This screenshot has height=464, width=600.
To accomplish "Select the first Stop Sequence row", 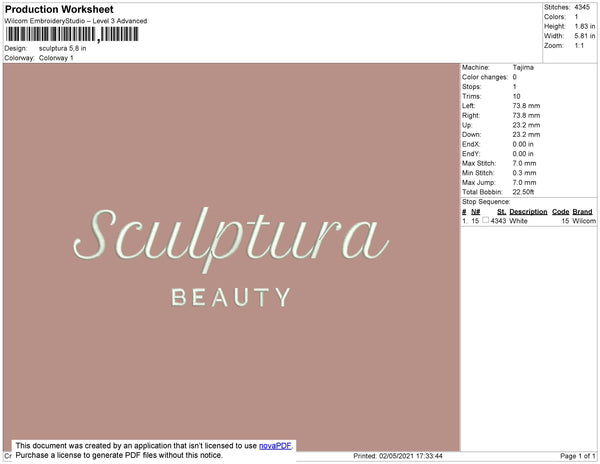I will (528, 221).
